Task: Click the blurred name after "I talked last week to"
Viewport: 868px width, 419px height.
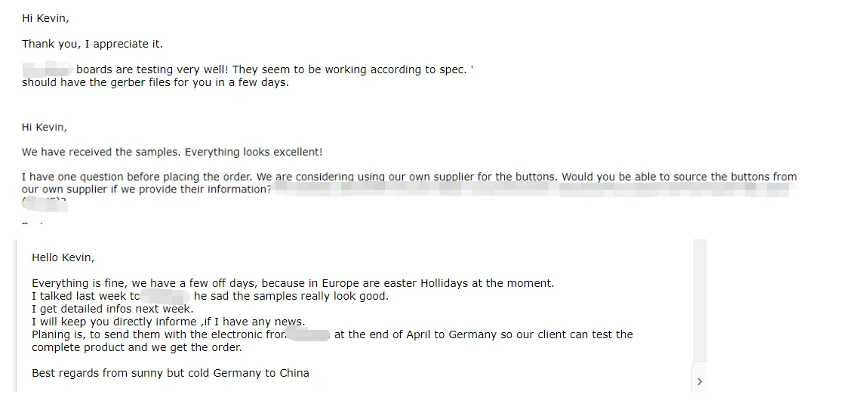Action: [x=165, y=296]
